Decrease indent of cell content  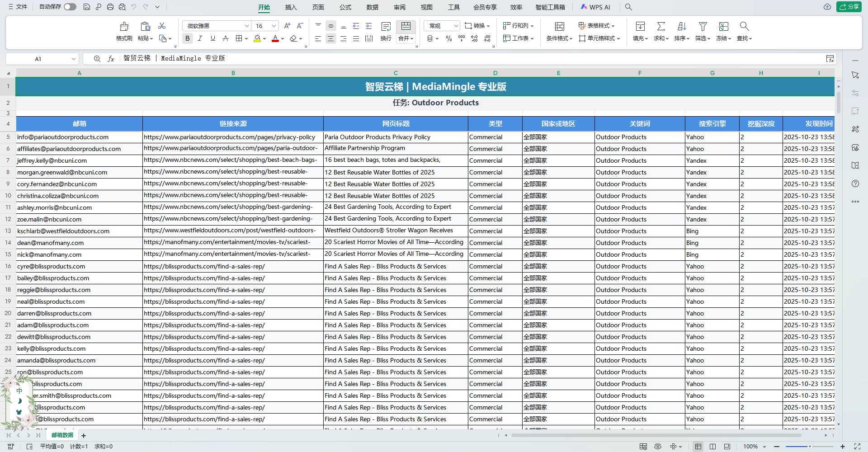356,26
